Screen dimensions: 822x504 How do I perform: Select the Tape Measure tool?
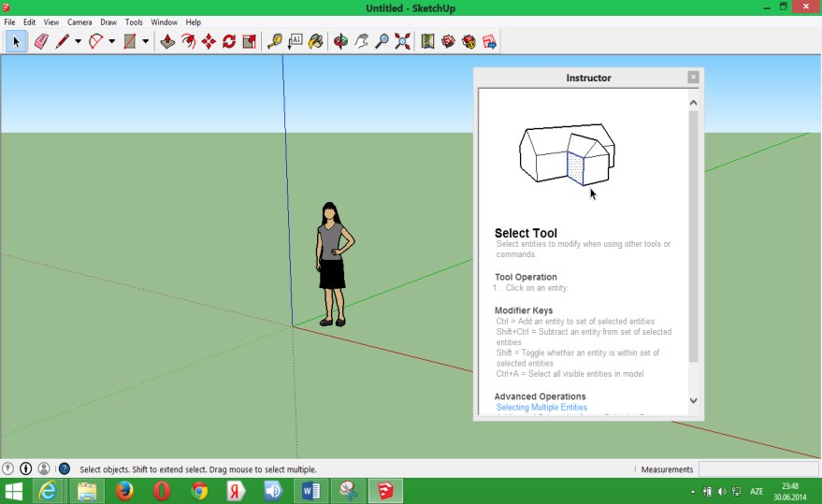point(275,41)
